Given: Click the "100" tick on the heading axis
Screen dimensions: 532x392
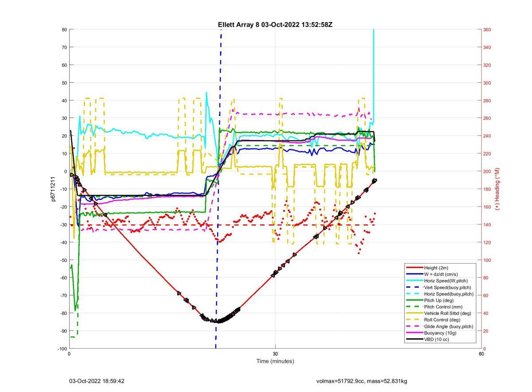Looking at the screenshot, I should [x=487, y=260].
